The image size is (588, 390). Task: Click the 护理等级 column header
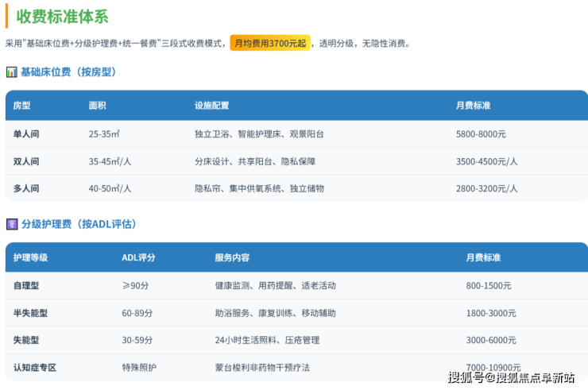(30, 257)
